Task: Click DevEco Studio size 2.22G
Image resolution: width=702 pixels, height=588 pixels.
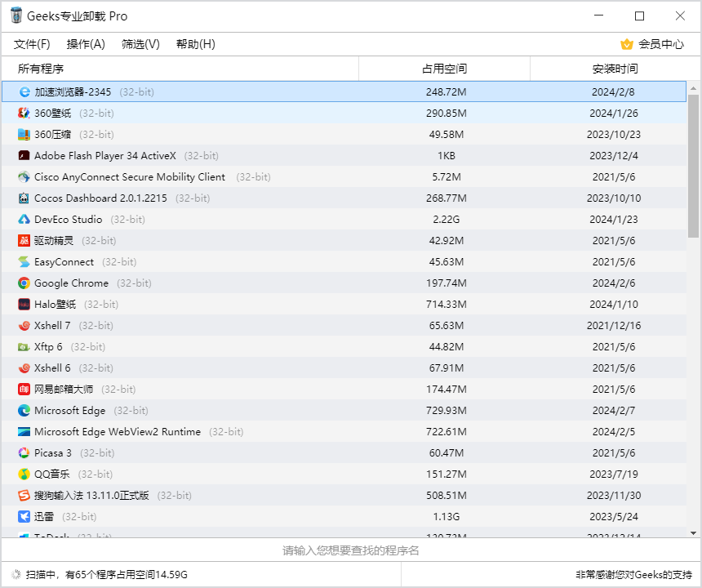Action: coord(447,220)
